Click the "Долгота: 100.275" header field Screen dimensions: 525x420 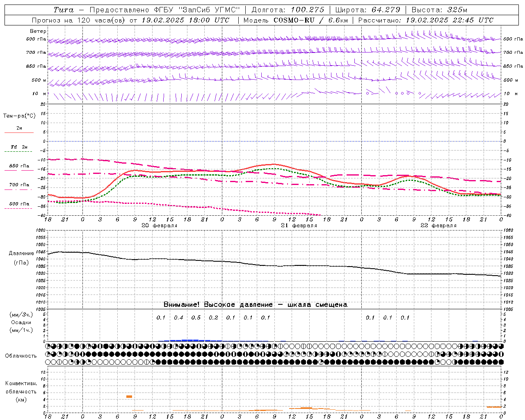288,10
